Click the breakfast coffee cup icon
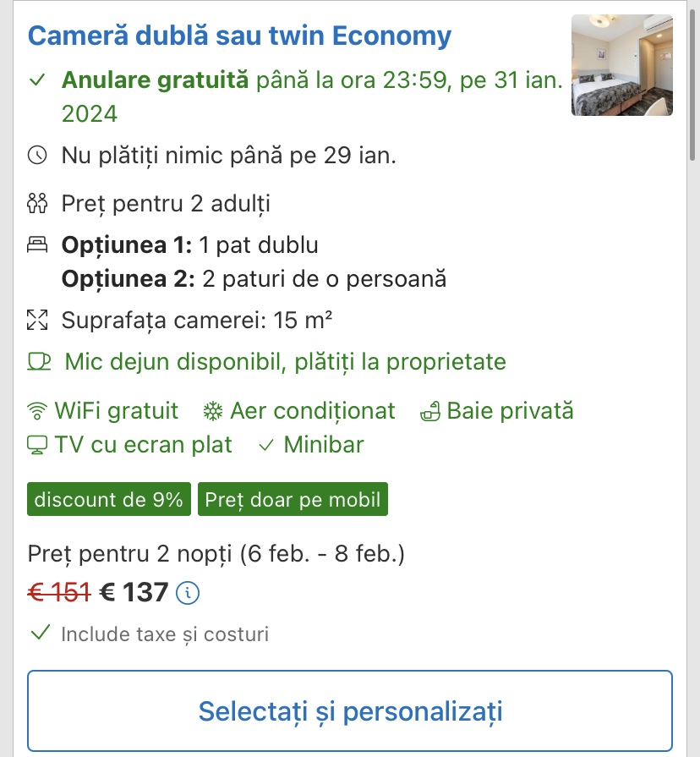Screen dimensions: 700x757 (39, 362)
